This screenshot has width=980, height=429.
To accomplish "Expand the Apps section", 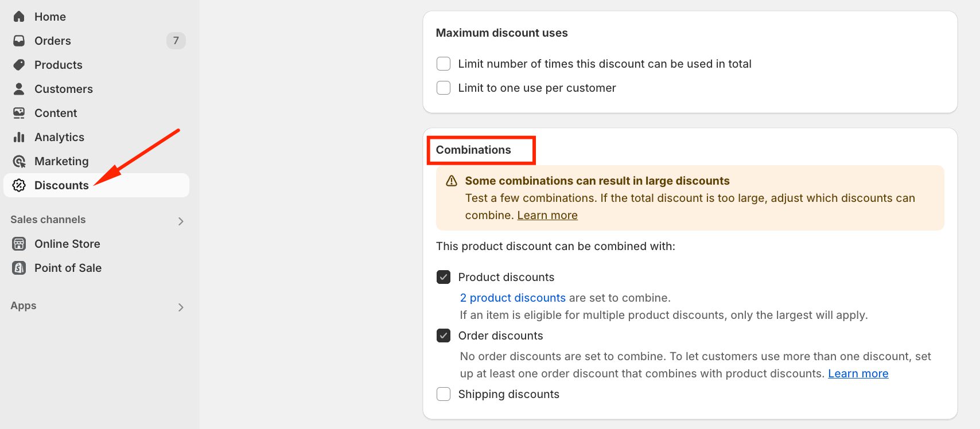I will tap(181, 307).
